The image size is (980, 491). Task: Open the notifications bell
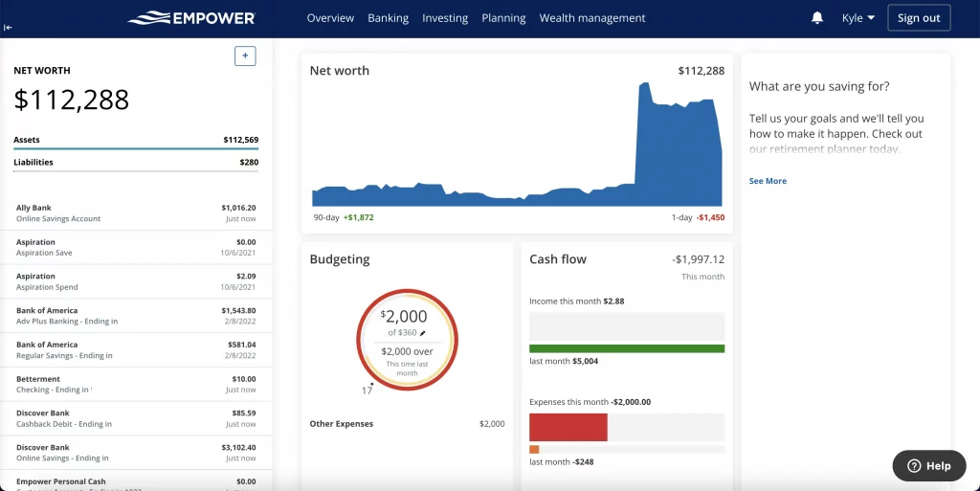[817, 18]
